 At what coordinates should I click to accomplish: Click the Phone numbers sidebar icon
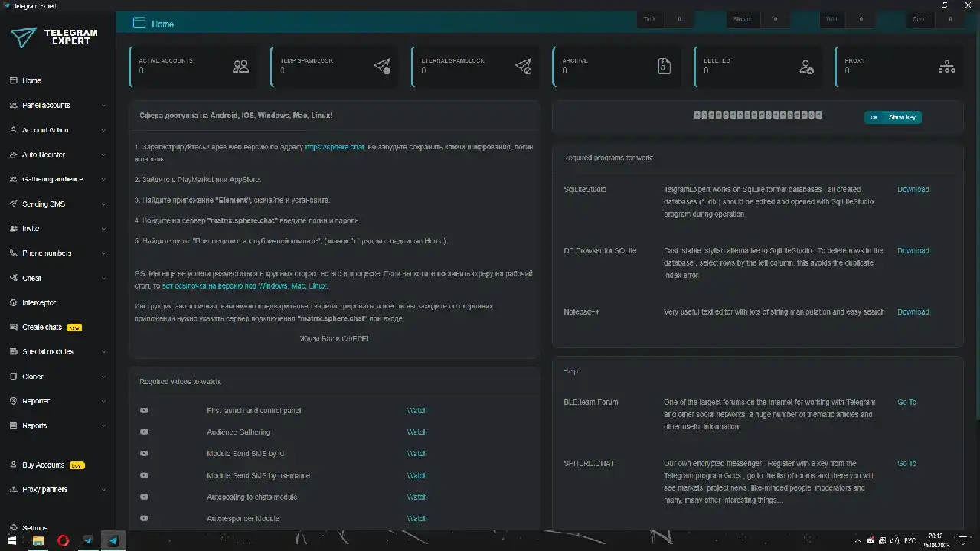point(13,253)
